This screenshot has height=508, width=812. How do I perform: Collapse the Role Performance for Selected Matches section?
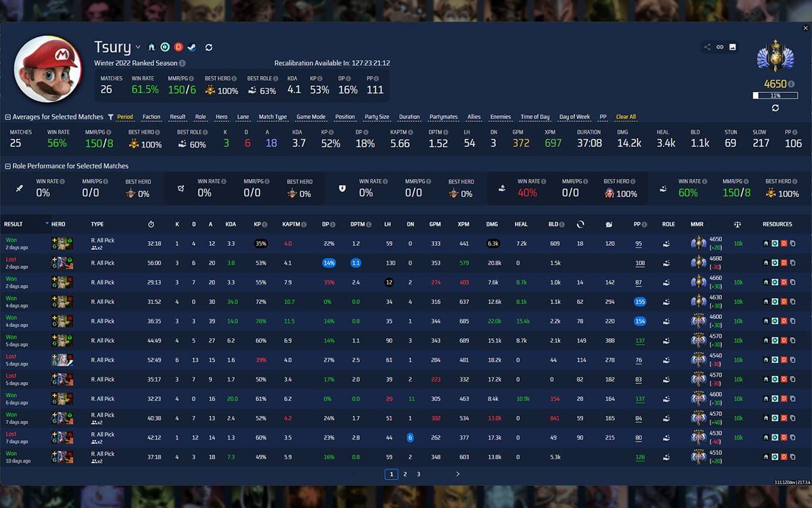coord(7,166)
